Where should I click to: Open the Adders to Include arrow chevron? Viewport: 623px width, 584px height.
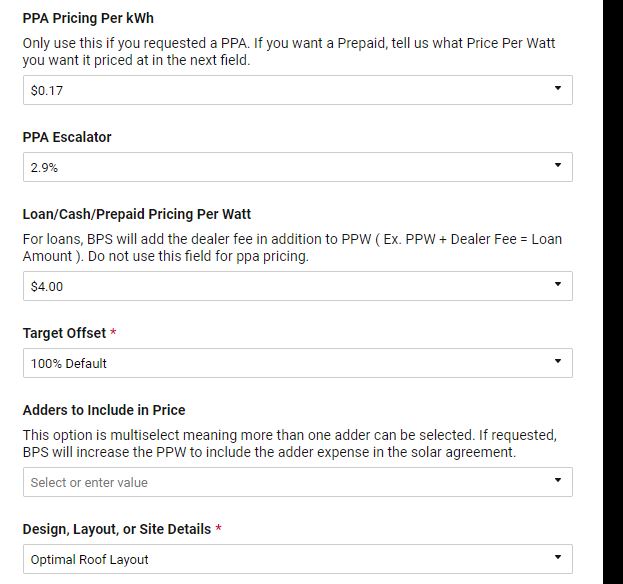point(557,481)
